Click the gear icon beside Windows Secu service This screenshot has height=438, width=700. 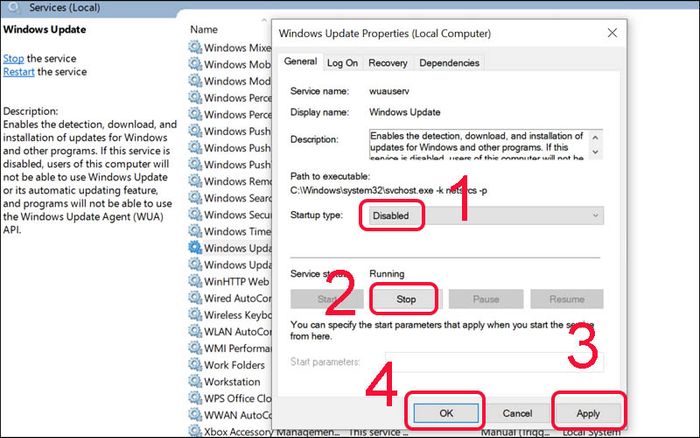(195, 214)
